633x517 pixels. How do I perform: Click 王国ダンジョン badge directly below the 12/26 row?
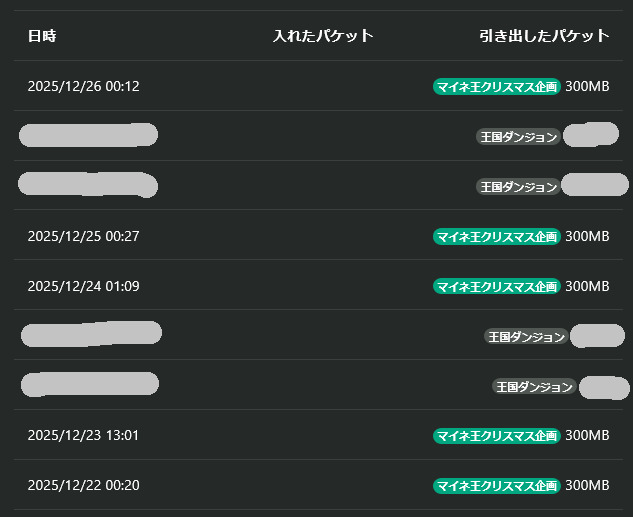pos(517,136)
